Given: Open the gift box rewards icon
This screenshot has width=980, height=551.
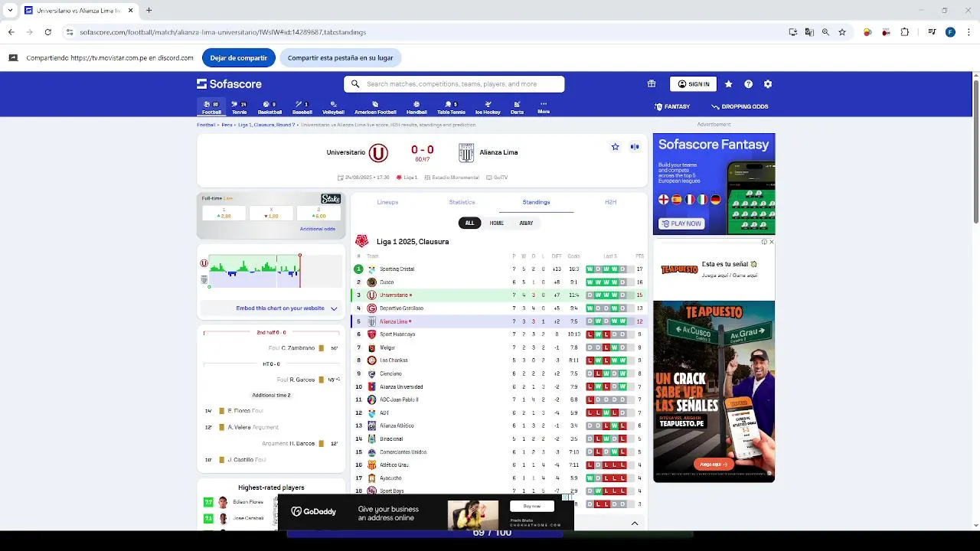Looking at the screenshot, I should point(652,84).
